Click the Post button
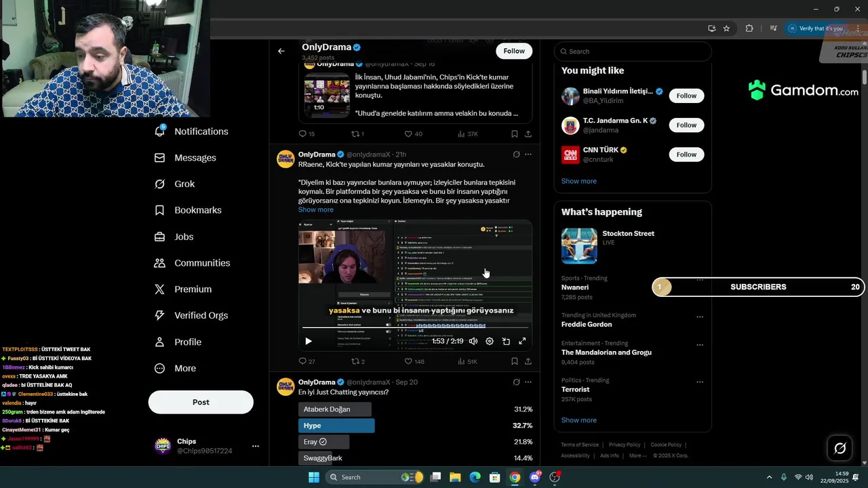Image resolution: width=868 pixels, height=488 pixels. [201, 402]
